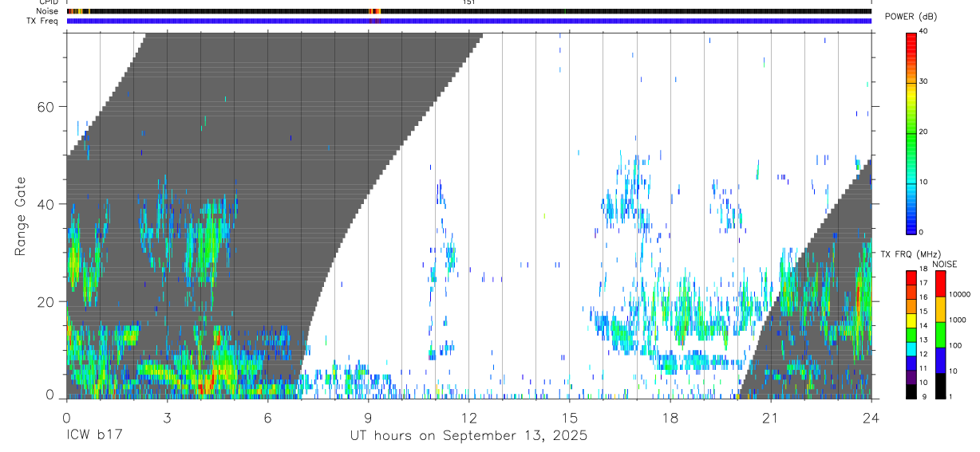
Task: Click power scale value 40
Action: pos(925,31)
